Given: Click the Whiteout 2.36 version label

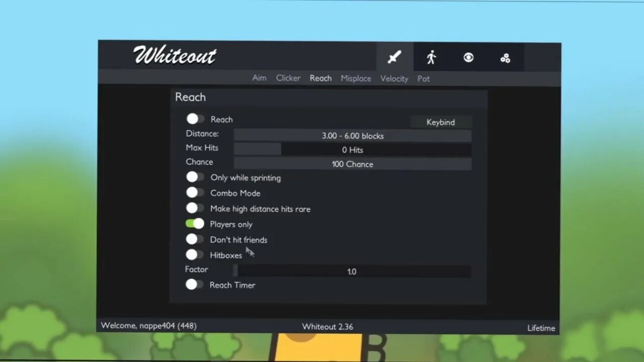Looking at the screenshot, I should click(328, 326).
